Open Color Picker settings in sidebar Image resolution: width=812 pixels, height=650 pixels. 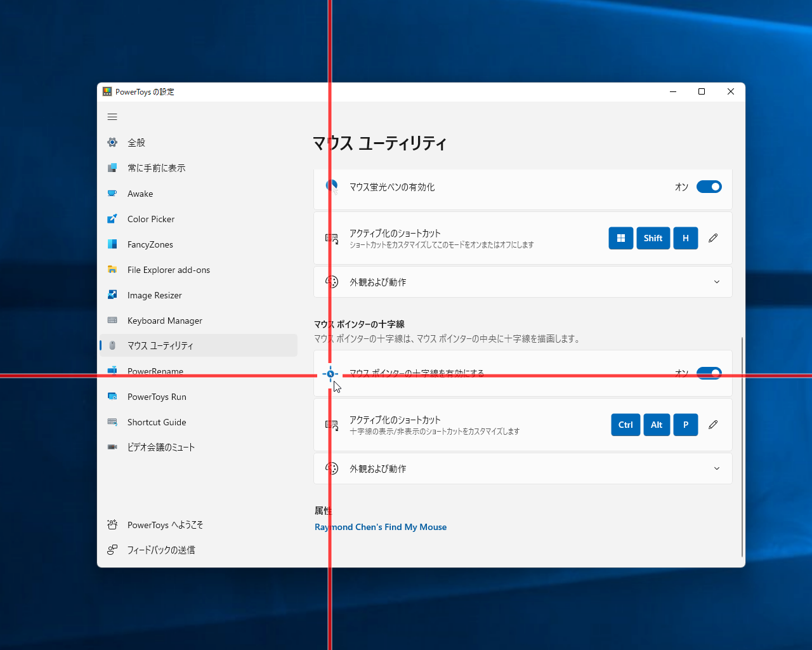(151, 218)
